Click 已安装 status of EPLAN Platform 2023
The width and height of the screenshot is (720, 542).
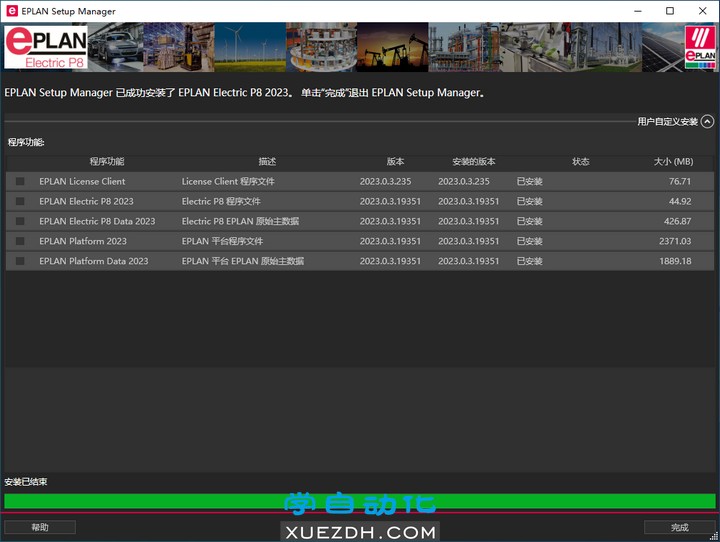pos(529,241)
